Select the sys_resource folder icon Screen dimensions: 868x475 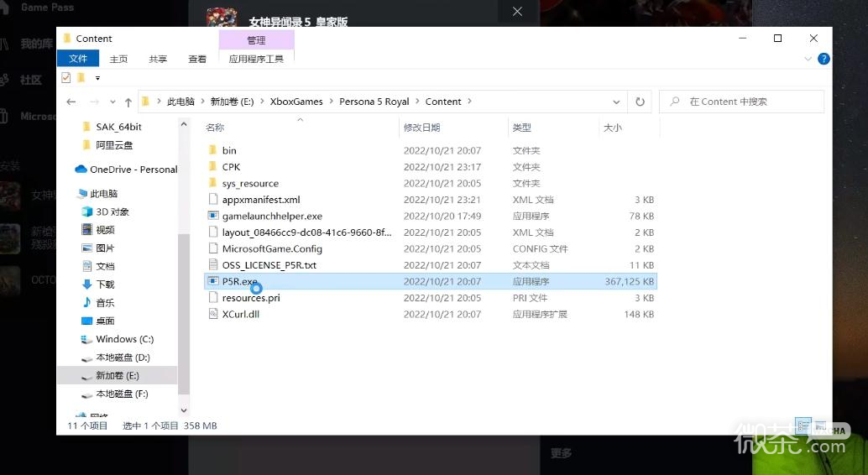click(x=212, y=183)
